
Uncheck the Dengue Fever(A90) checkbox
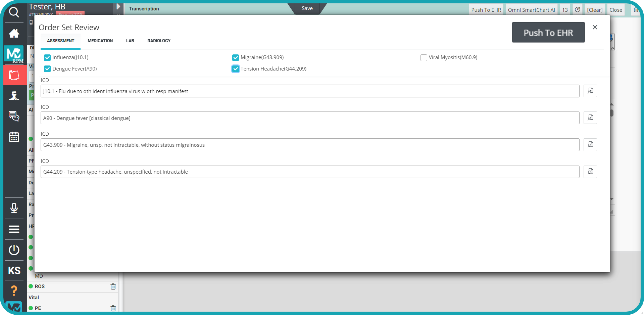click(47, 69)
